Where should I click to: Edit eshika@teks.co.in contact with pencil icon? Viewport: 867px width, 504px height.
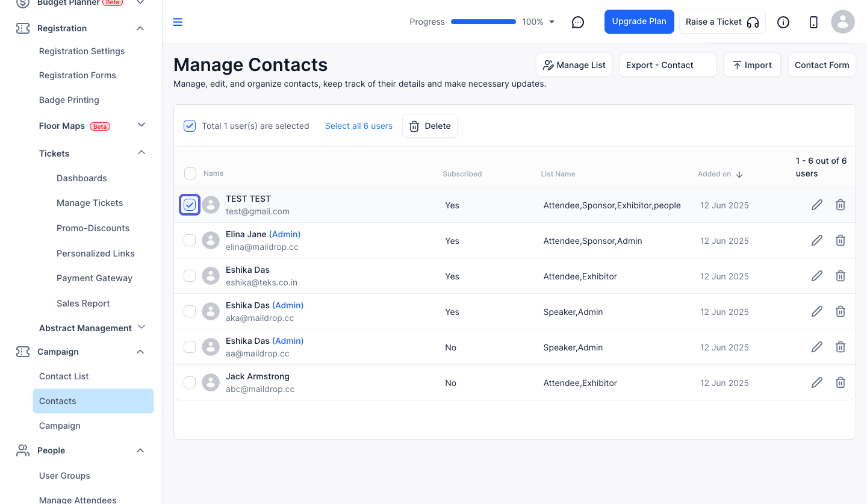(x=817, y=276)
